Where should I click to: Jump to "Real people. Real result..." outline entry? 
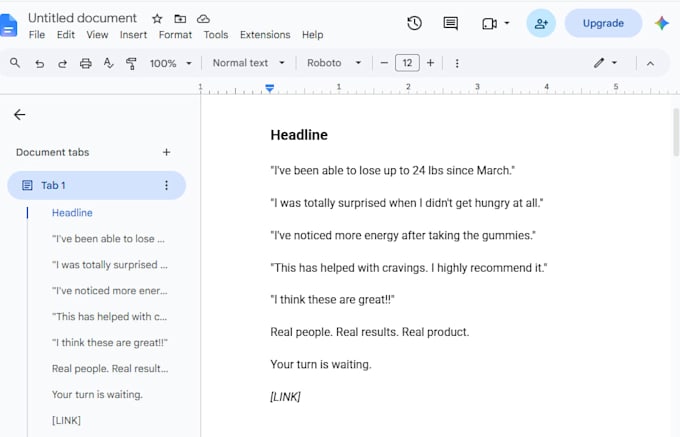(x=110, y=369)
